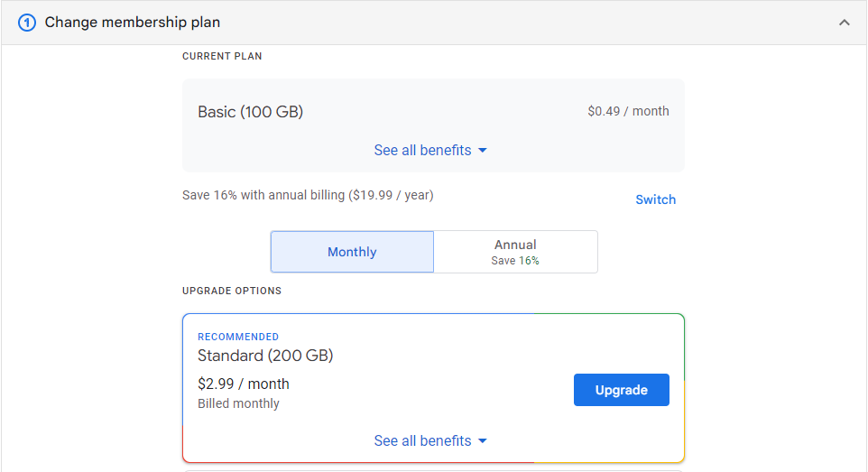Collapse the Change membership plan section

[844, 23]
